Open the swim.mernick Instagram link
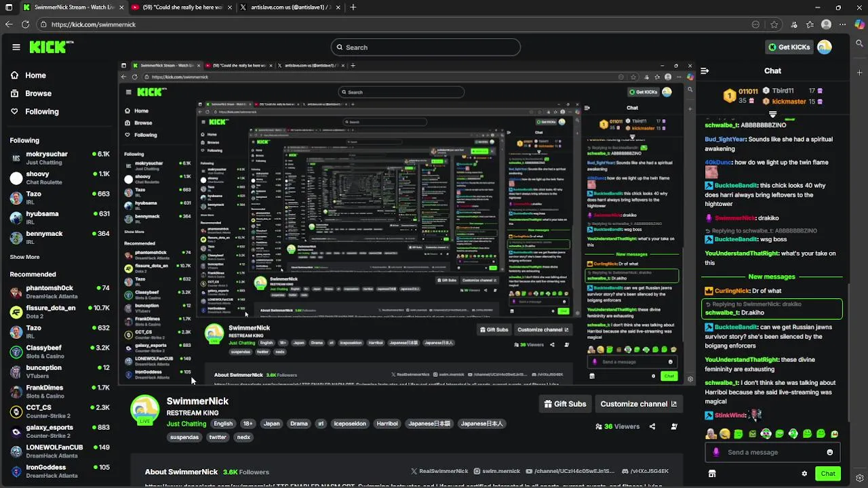 coord(497,471)
